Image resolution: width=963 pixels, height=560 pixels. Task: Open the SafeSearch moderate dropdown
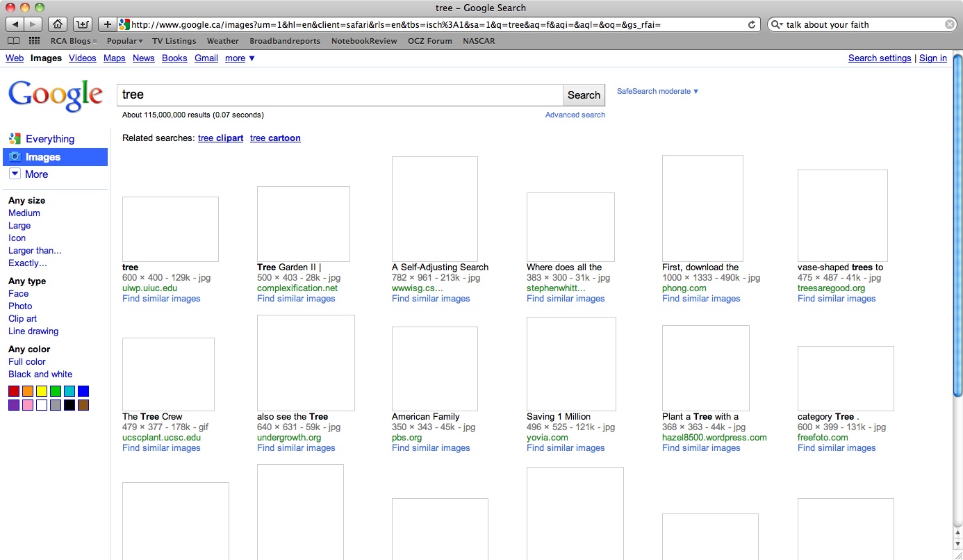click(657, 91)
